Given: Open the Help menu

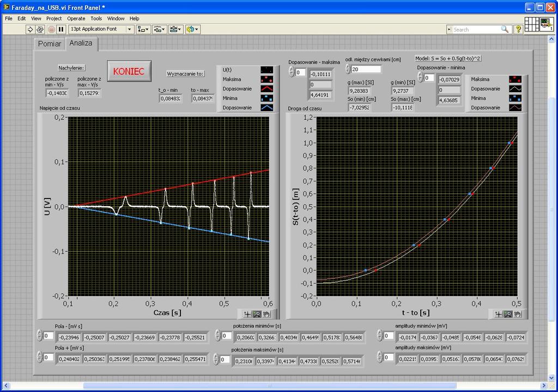Looking at the screenshot, I should (134, 19).
